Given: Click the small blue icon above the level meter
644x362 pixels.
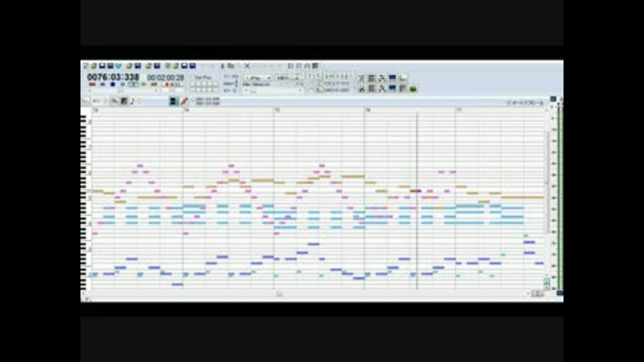Looking at the screenshot, I should click(x=553, y=99).
